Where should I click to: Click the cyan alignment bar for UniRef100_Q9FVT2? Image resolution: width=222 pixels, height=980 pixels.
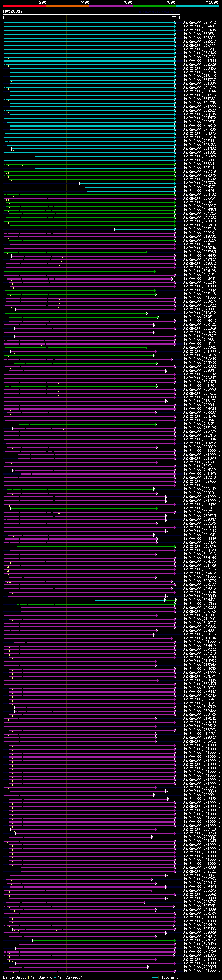click(89, 23)
